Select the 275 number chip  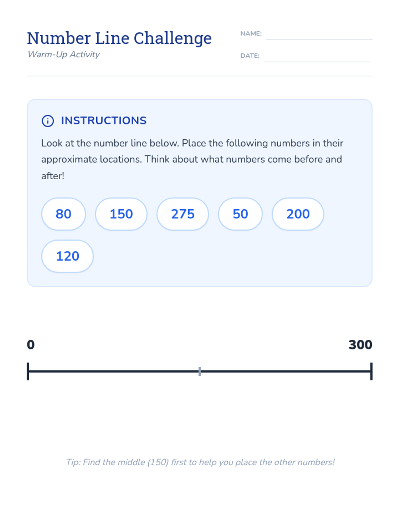pyautogui.click(x=183, y=214)
